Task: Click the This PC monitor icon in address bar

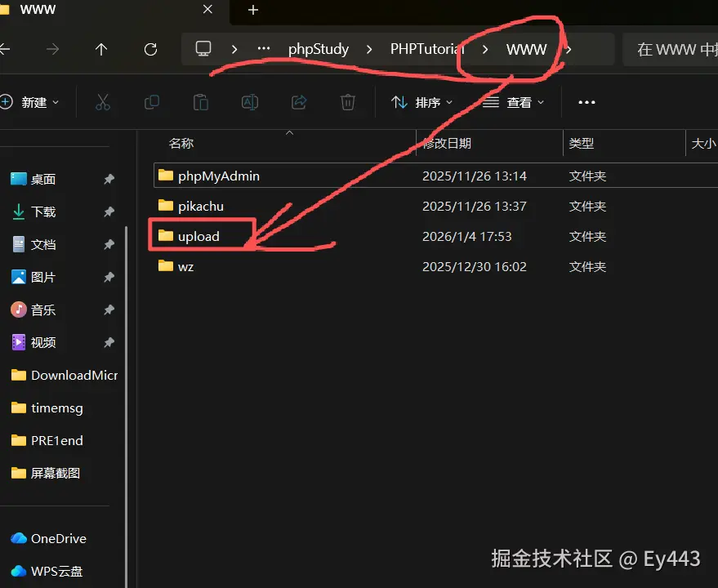Action: click(203, 48)
